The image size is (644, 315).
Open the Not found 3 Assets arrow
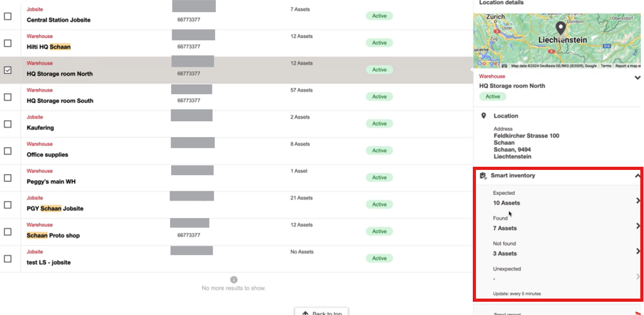point(638,251)
